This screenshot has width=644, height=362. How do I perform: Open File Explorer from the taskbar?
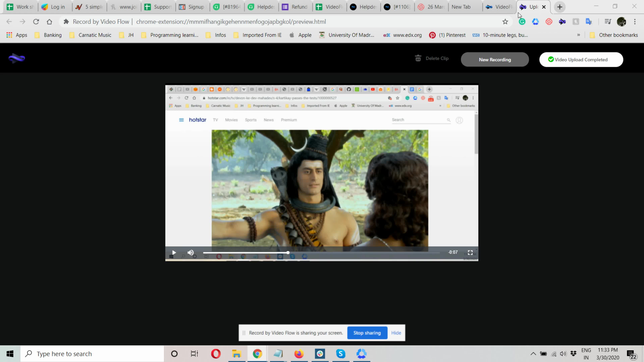236,354
